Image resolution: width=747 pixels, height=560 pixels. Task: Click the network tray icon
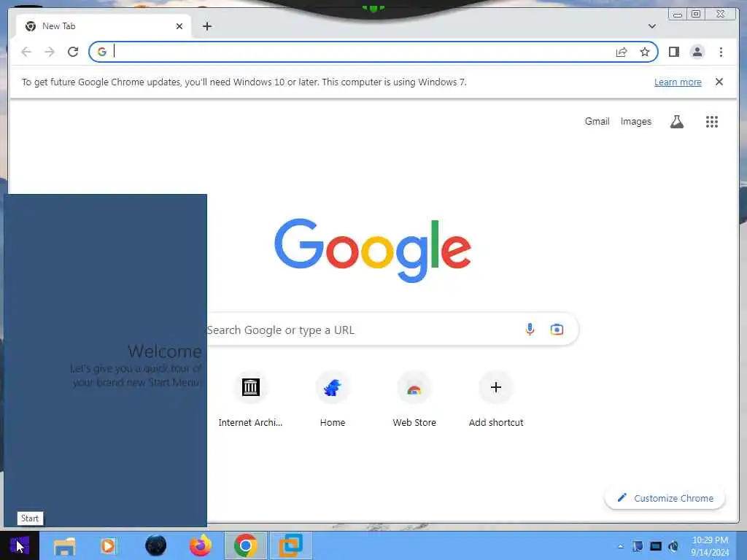(656, 546)
